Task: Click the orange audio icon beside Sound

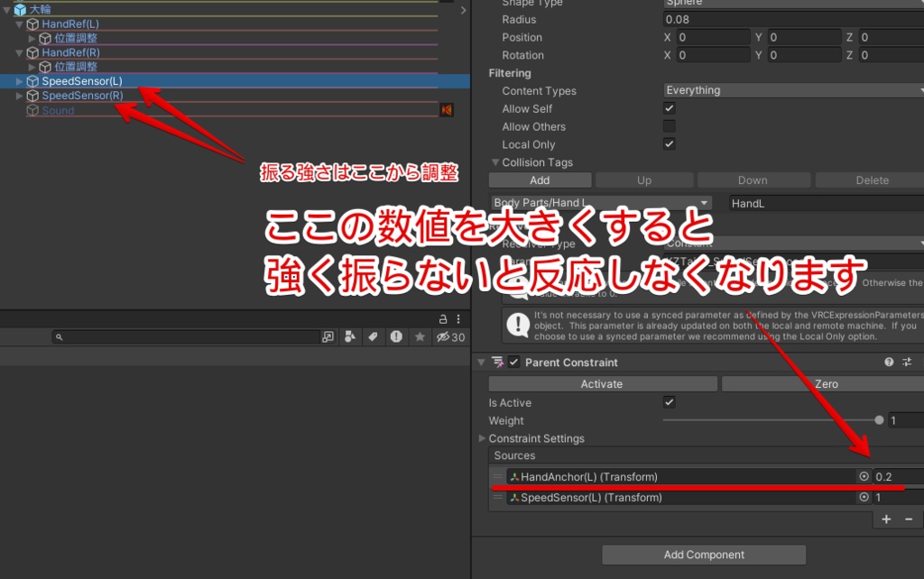Action: [x=447, y=109]
